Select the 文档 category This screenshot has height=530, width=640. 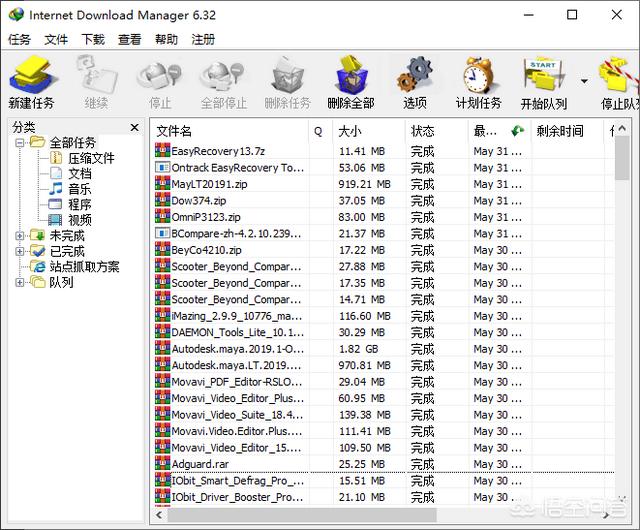click(x=80, y=174)
